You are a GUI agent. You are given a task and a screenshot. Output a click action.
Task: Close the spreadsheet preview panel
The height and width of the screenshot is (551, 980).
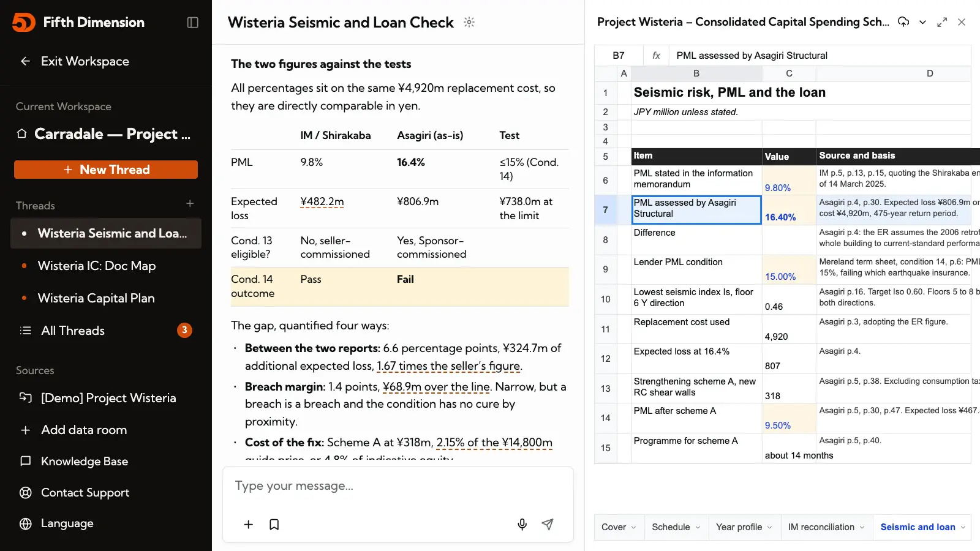tap(962, 22)
